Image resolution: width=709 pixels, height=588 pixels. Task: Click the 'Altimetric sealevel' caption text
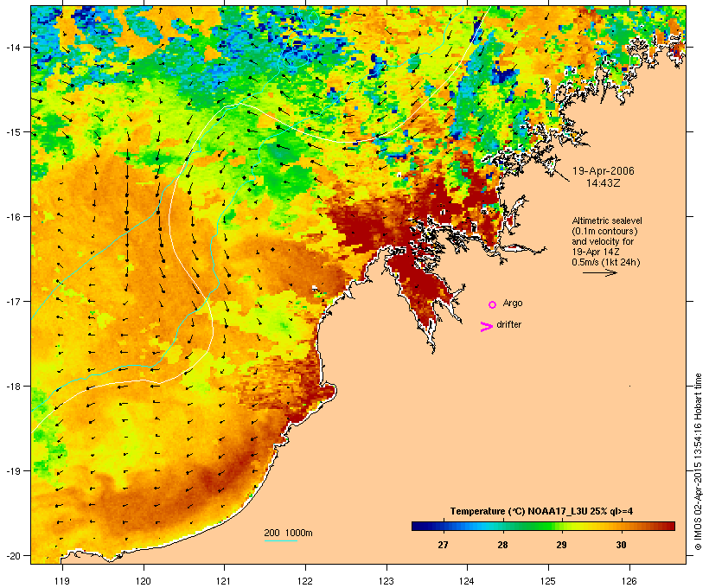click(x=607, y=220)
